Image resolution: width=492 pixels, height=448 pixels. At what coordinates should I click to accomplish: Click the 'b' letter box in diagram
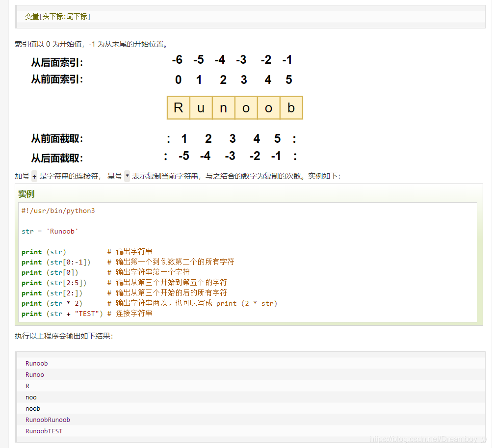[x=291, y=107]
